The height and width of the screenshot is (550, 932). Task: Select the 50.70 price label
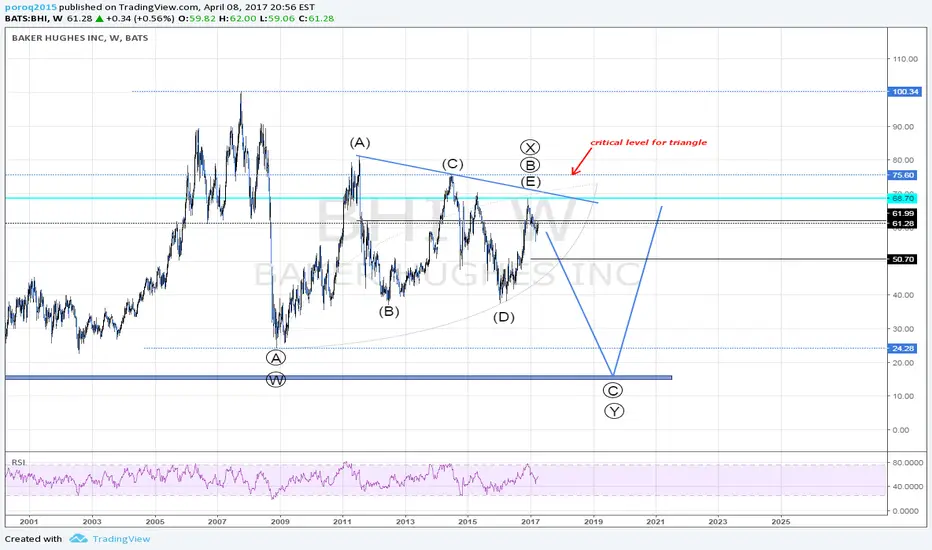[902, 259]
